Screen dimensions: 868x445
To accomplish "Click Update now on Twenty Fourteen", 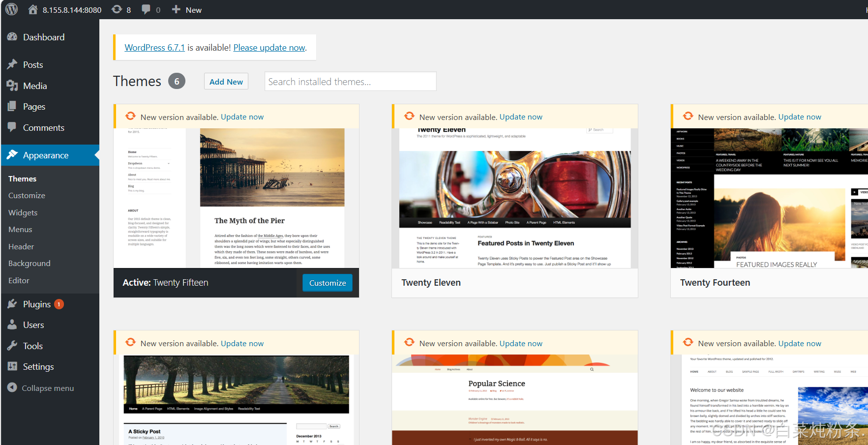I will tap(800, 117).
